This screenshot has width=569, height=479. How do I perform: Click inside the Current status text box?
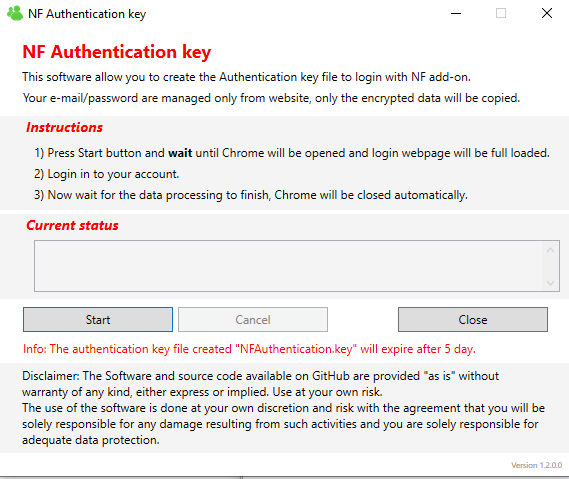(288, 266)
